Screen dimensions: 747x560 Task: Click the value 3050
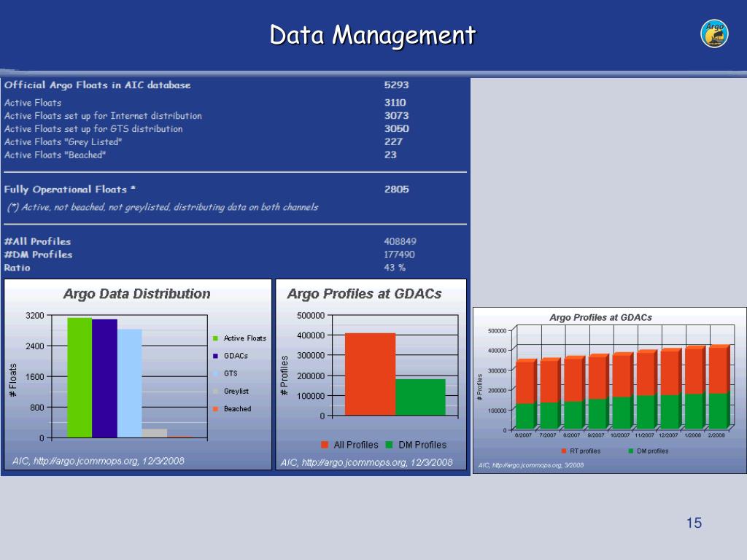[x=396, y=128]
